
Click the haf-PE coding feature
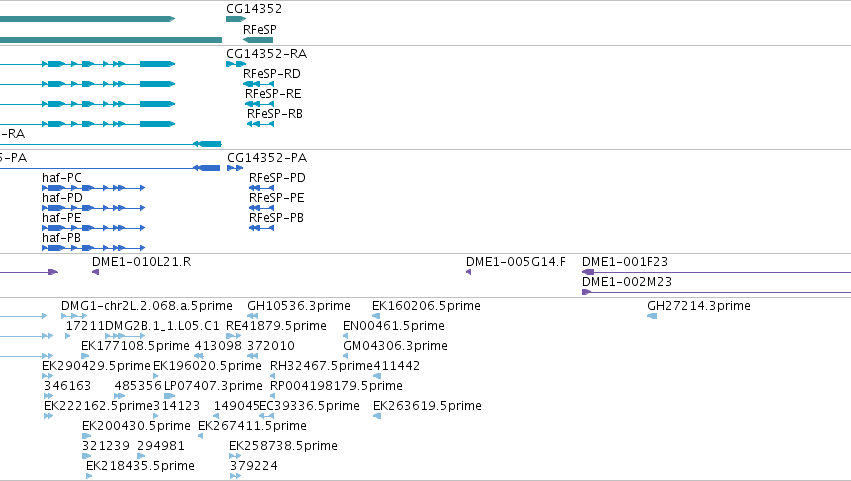click(93, 228)
